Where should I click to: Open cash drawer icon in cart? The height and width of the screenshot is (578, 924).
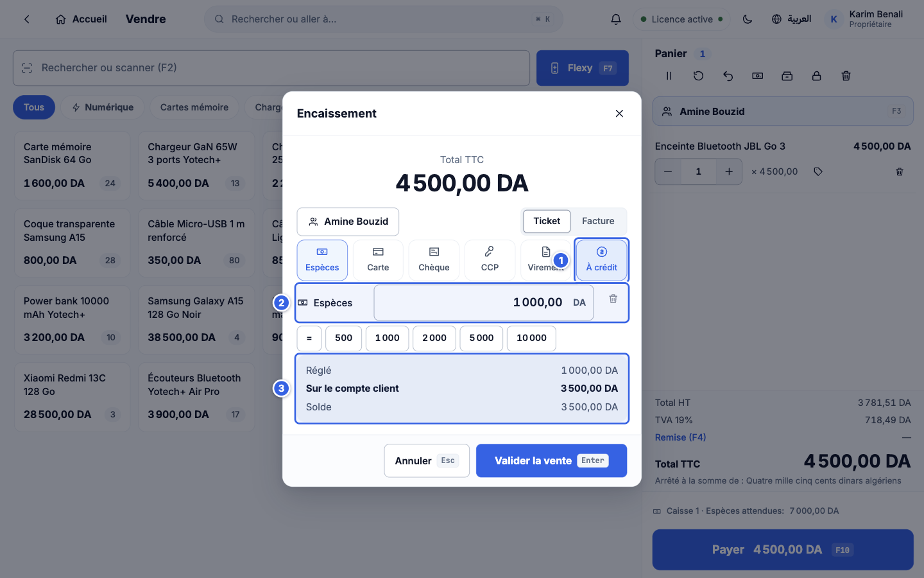787,76
